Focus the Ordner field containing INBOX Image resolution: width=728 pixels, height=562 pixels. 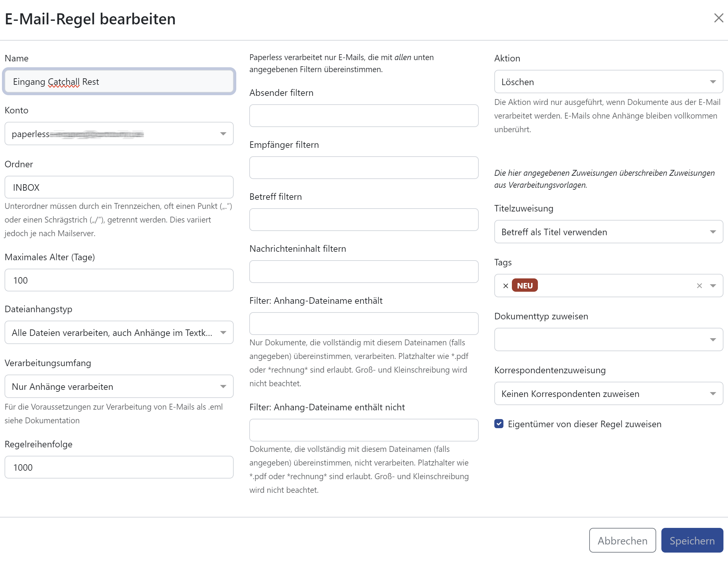click(x=119, y=187)
